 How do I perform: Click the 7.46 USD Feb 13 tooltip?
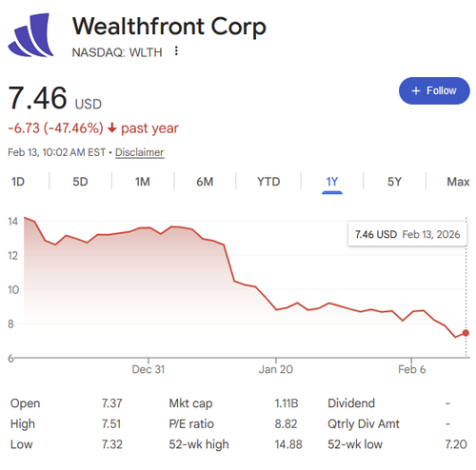point(407,234)
